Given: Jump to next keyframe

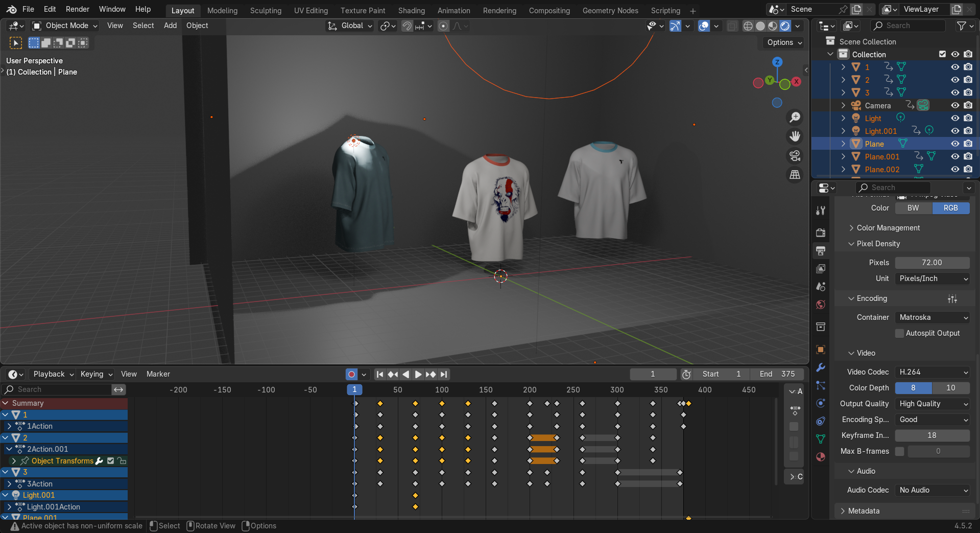Looking at the screenshot, I should pyautogui.click(x=431, y=374).
